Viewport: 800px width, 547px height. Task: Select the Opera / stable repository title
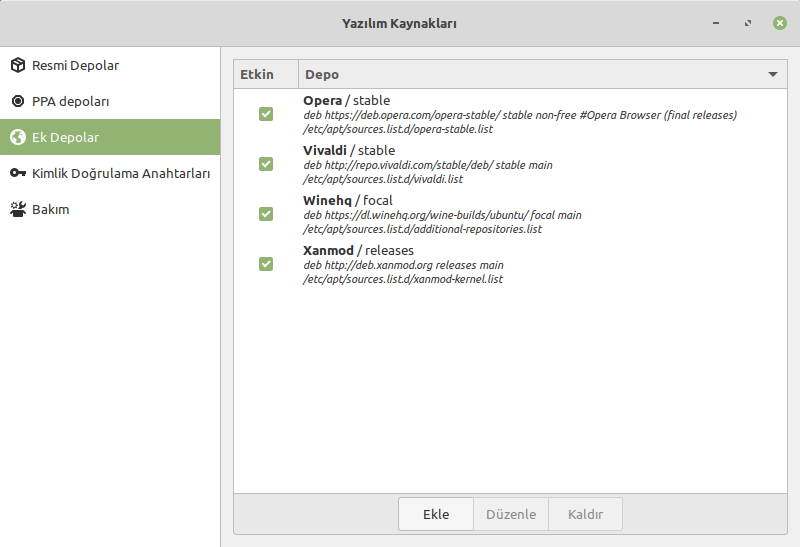click(x=346, y=101)
